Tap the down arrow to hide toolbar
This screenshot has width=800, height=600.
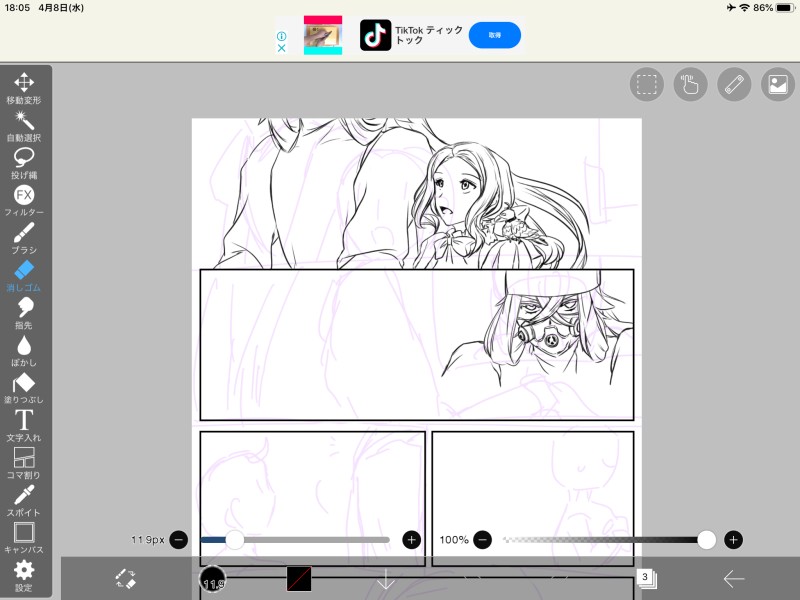click(x=386, y=580)
